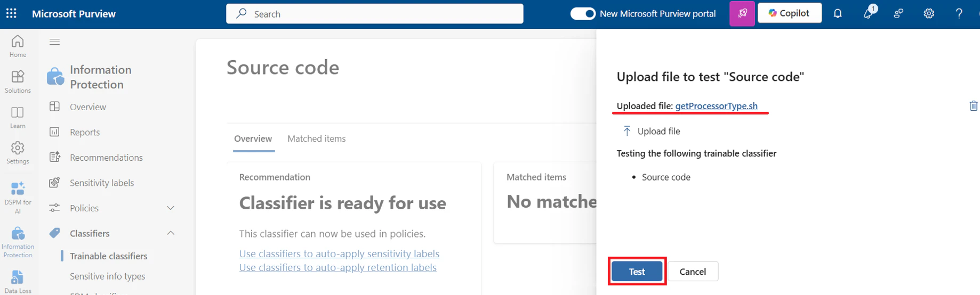Click "Testing the following trainable classifier" text
The width and height of the screenshot is (980, 295).
696,153
